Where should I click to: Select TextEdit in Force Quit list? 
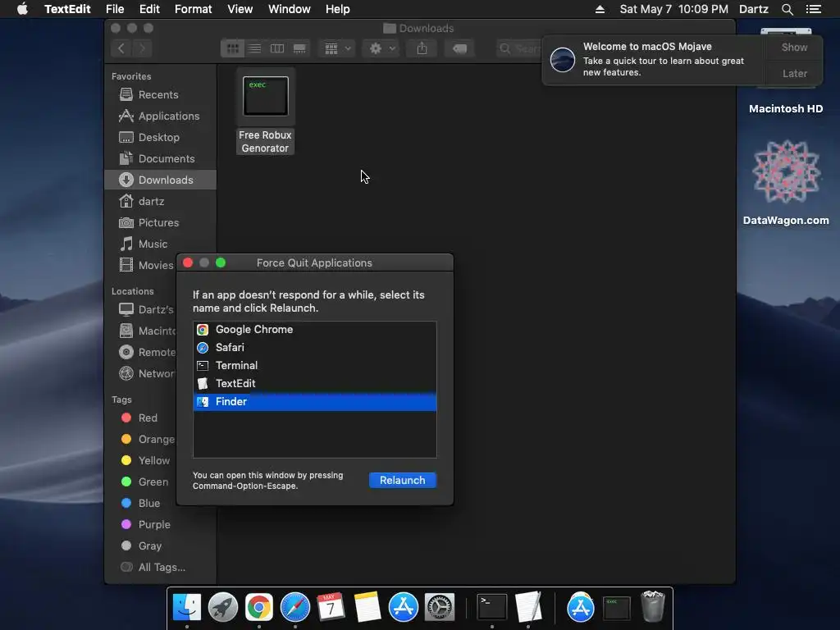[314, 384]
